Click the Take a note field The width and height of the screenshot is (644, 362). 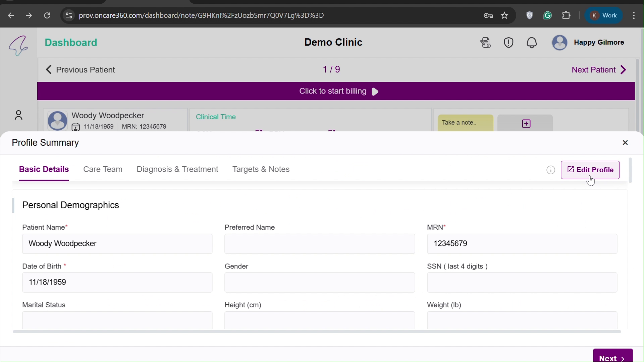(465, 123)
